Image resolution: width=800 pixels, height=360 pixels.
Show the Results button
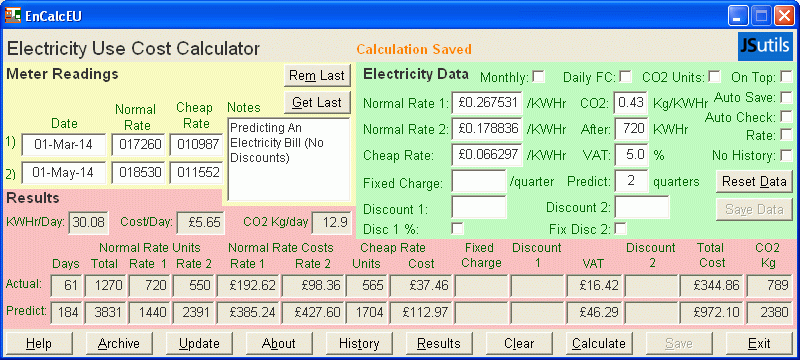click(x=439, y=343)
